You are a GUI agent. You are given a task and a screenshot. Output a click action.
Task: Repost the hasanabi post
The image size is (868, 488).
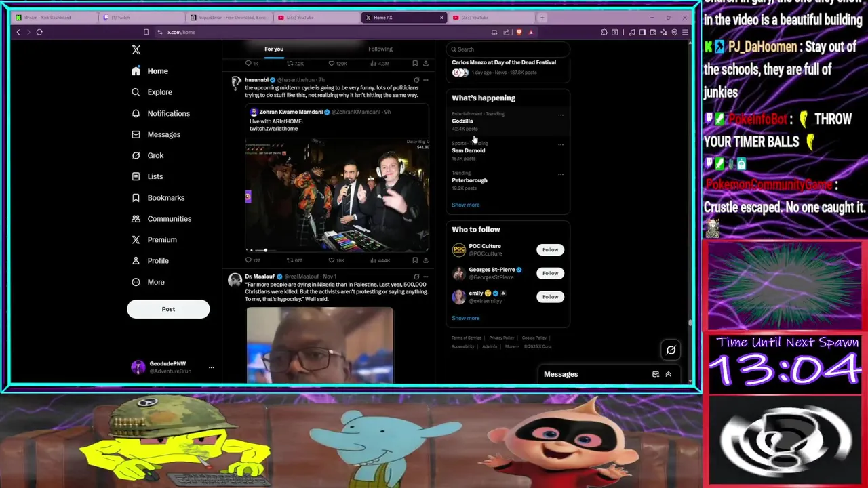point(294,260)
